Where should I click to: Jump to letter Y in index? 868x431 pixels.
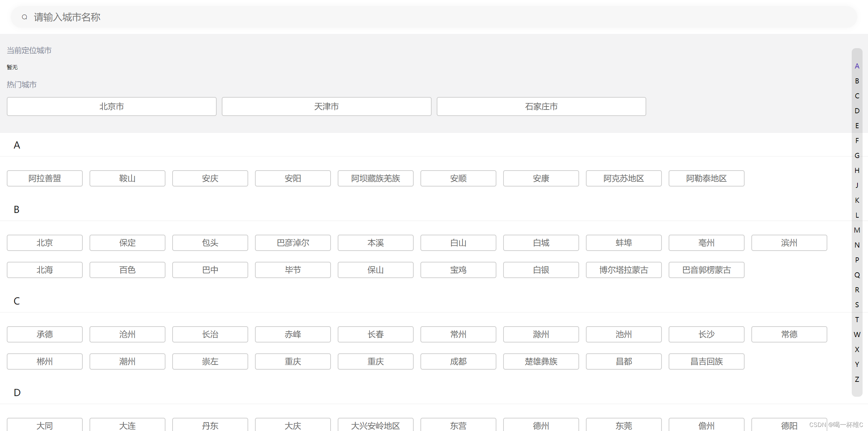857,365
